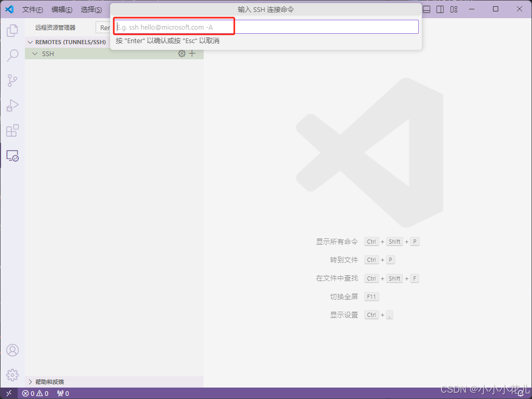Viewport: 532px width, 399px height.
Task: Click the 转到文件 shortcut label
Action: (344, 260)
